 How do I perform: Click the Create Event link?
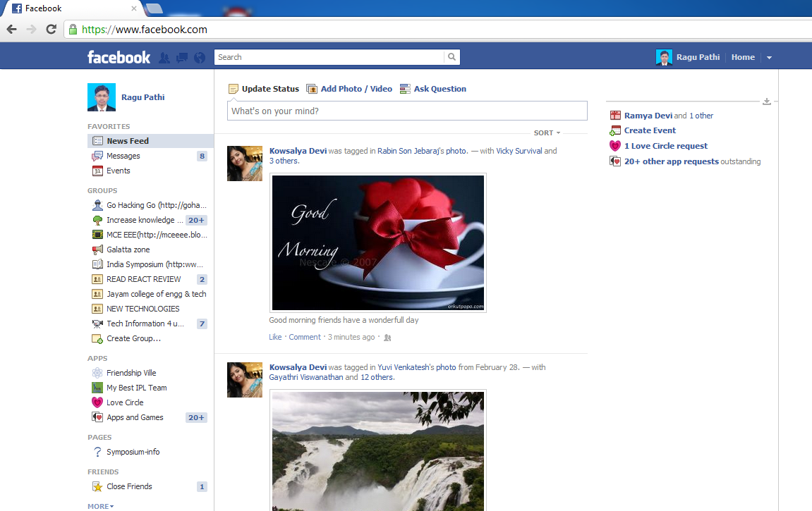click(650, 130)
